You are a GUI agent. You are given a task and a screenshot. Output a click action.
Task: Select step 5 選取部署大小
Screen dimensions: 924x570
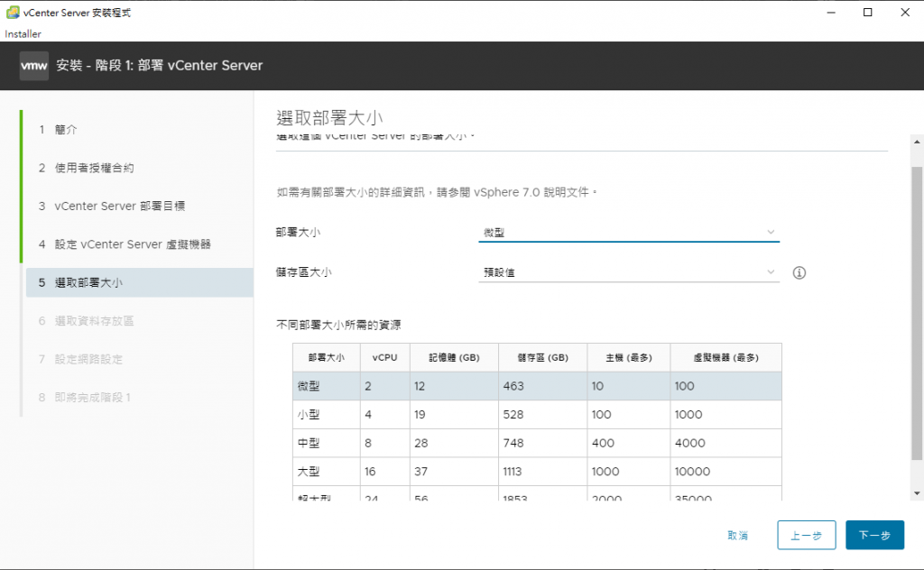pyautogui.click(x=140, y=282)
